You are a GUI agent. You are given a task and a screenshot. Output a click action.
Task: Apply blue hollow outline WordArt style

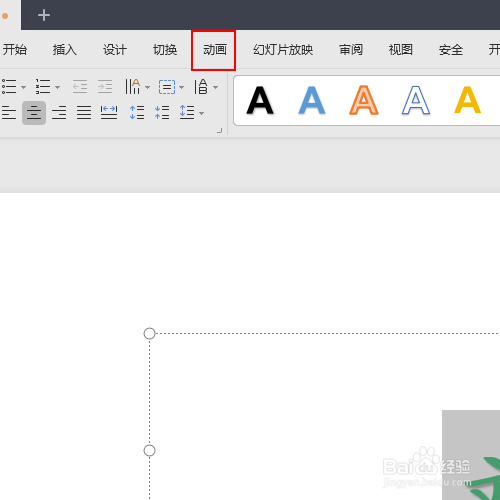click(416, 100)
